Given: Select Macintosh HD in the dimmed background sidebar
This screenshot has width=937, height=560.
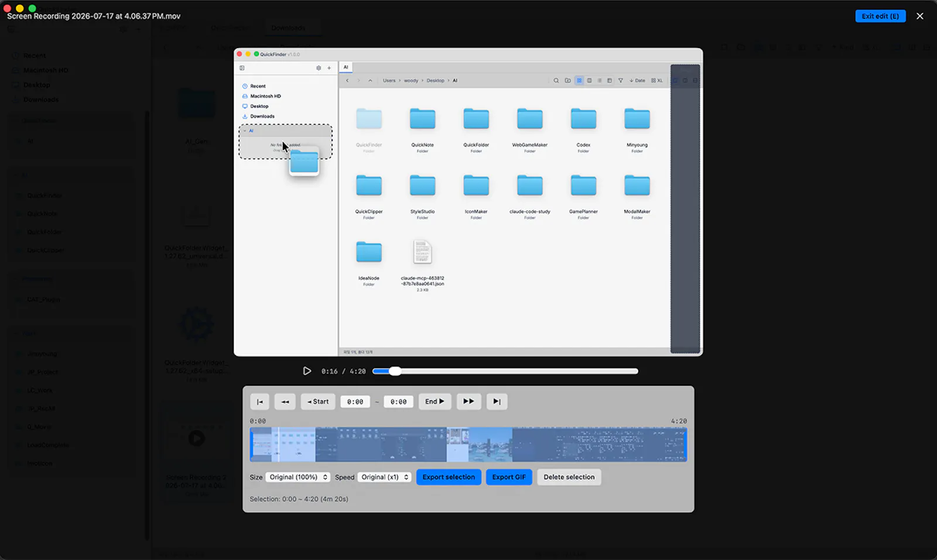Looking at the screenshot, I should [46, 70].
